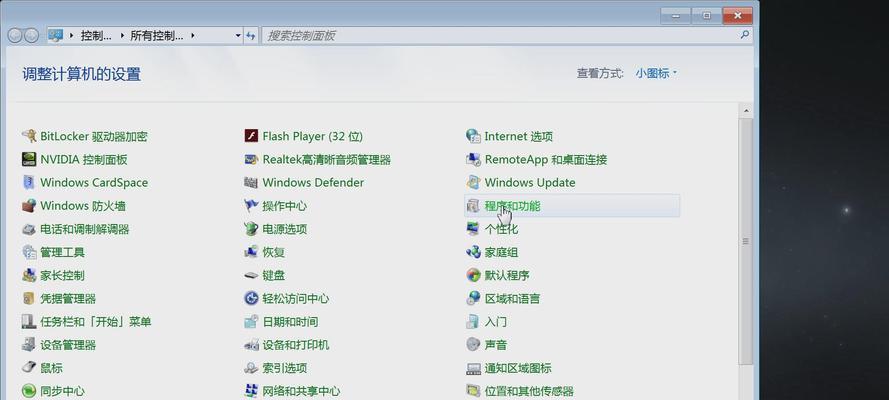Open the 操作中心 flag icon

pos(251,206)
